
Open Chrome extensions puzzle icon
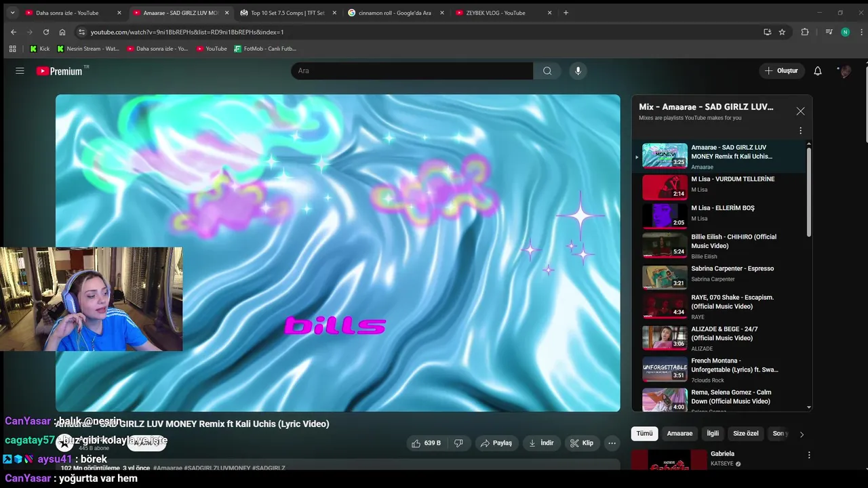click(805, 32)
